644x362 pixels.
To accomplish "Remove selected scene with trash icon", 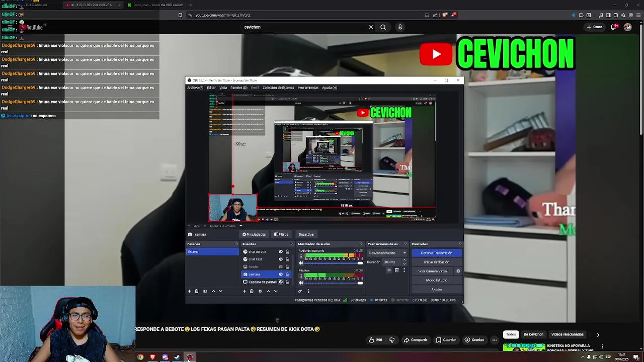I will click(197, 291).
